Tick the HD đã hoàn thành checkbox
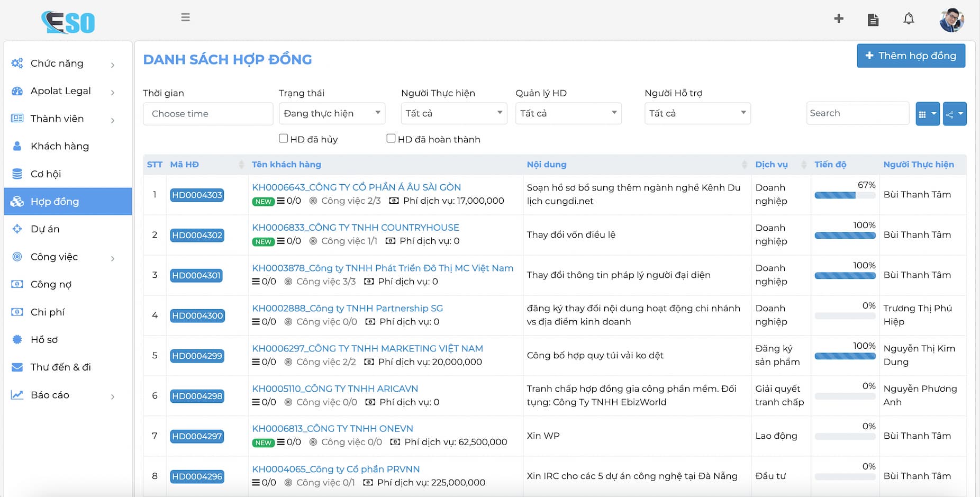Viewport: 980px width, 497px height. [x=391, y=139]
